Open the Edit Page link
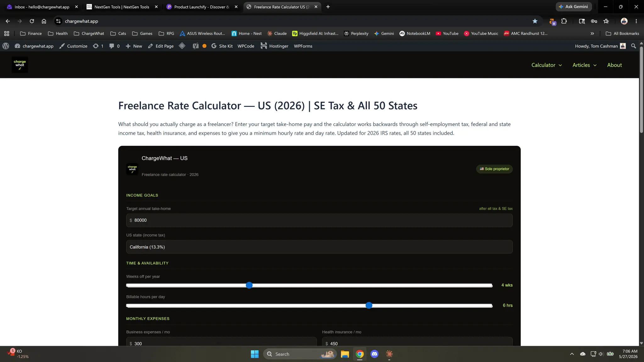644x362 pixels. tap(161, 46)
